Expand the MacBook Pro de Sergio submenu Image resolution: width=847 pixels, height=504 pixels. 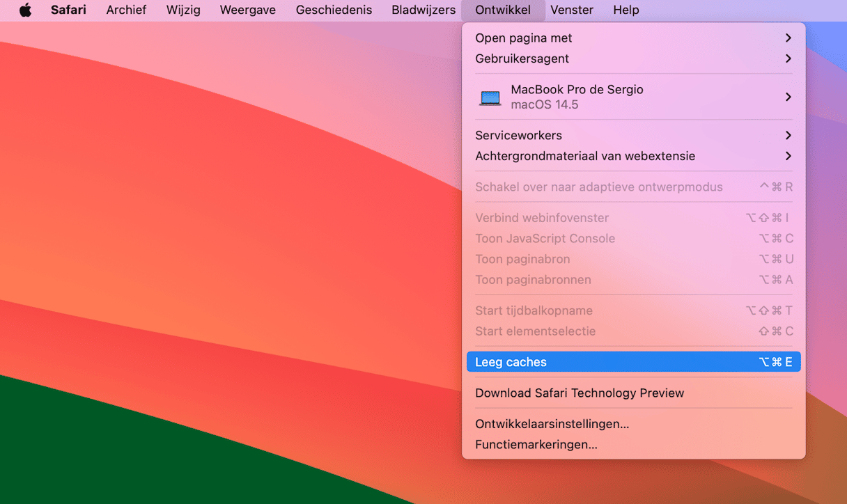click(634, 97)
